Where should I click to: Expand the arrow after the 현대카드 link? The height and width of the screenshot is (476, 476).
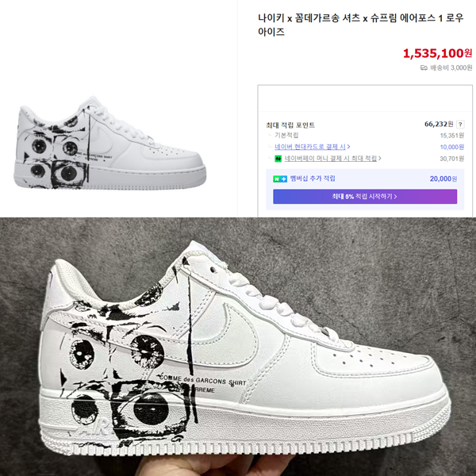point(348,147)
